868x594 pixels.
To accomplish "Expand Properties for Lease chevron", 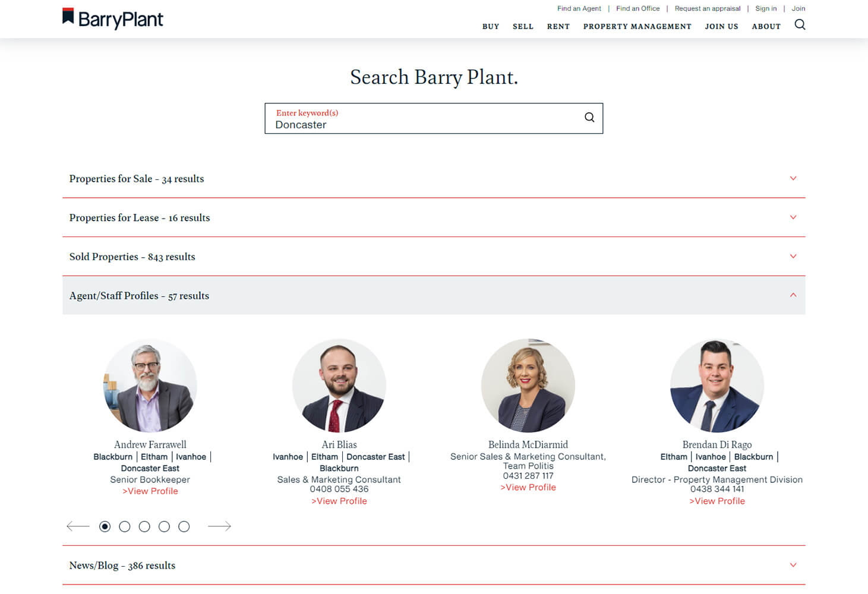I will point(793,217).
